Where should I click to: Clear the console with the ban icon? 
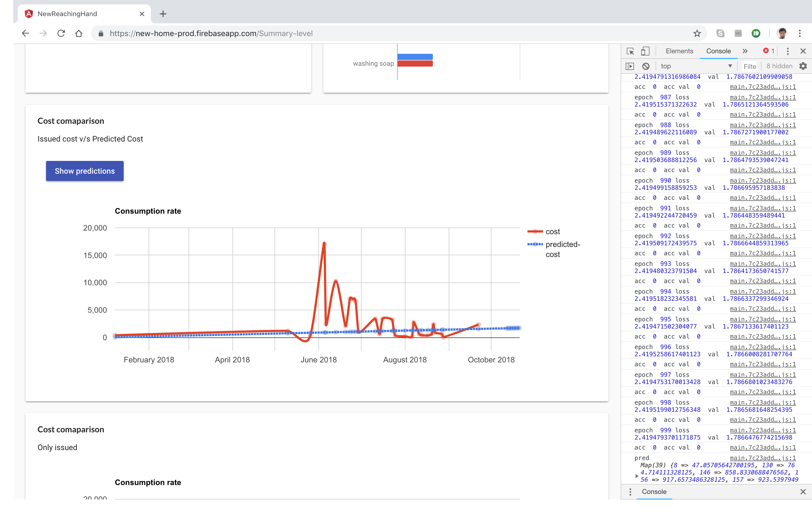(x=645, y=66)
